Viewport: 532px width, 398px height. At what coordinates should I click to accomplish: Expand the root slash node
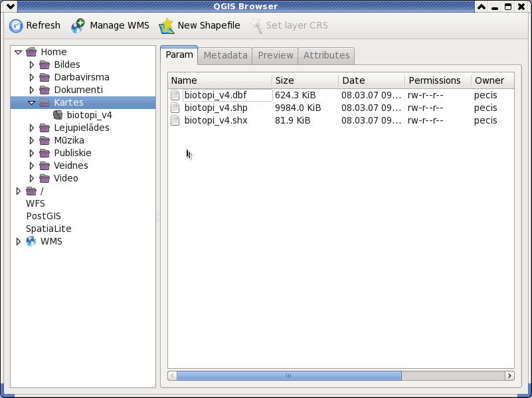tap(19, 191)
